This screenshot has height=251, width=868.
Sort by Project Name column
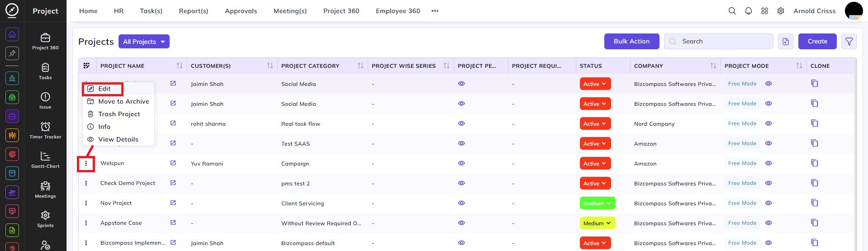coord(180,66)
